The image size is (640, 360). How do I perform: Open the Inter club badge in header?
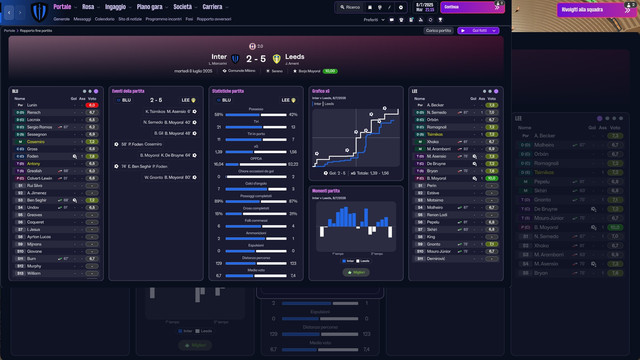point(39,12)
